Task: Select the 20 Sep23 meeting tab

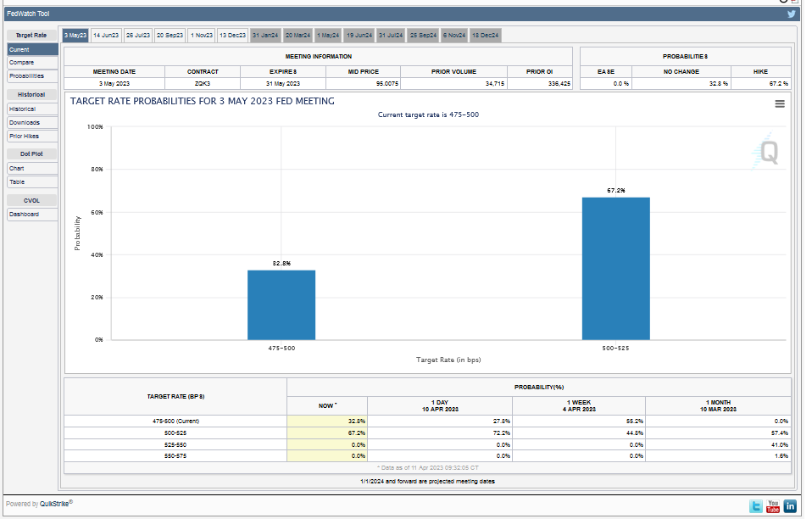Action: [170, 36]
